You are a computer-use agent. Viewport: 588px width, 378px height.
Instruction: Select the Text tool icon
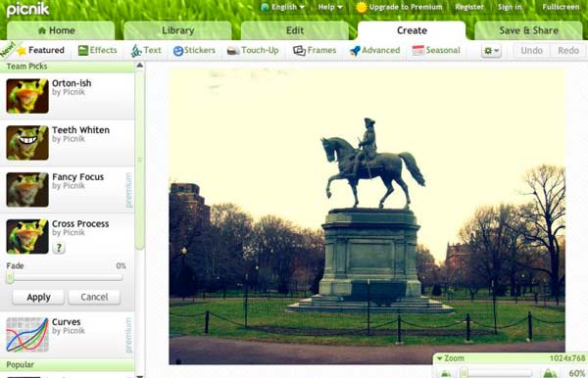click(x=136, y=50)
